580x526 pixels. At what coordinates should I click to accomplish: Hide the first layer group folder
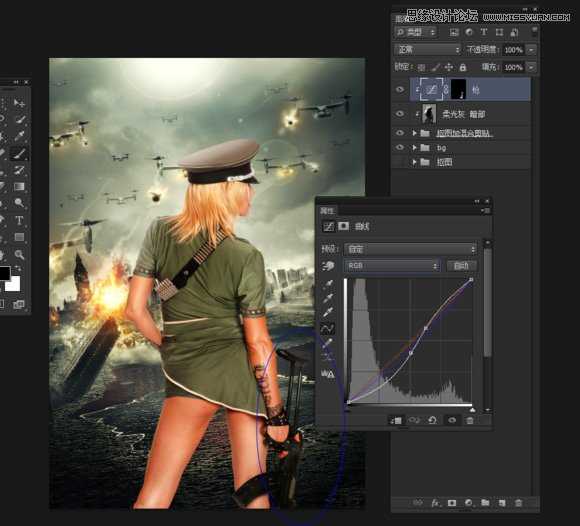400,133
